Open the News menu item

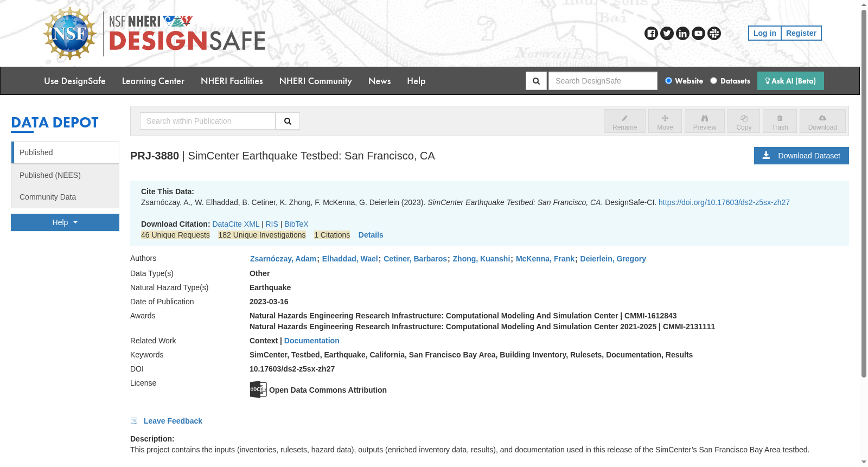coord(380,81)
